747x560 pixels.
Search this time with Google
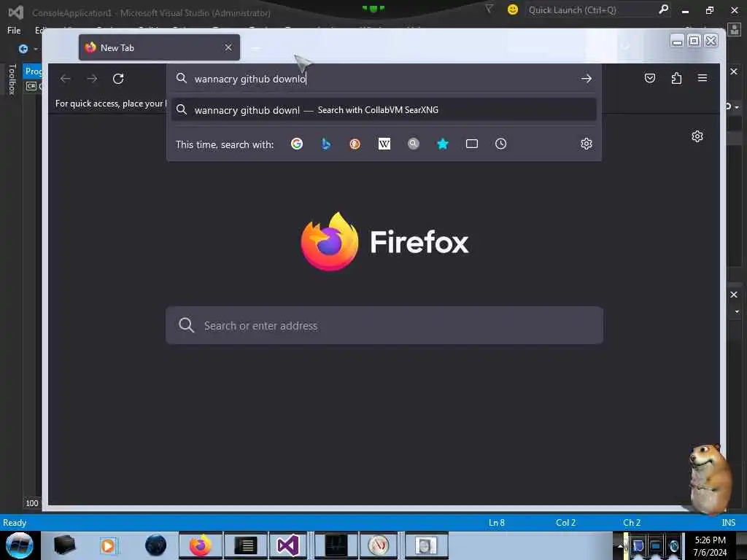click(297, 144)
